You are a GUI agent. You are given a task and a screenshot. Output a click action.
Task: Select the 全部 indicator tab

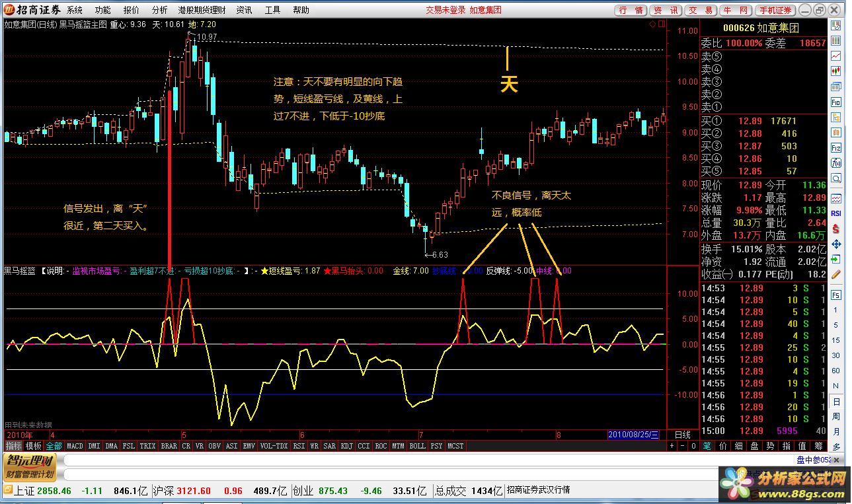54,446
